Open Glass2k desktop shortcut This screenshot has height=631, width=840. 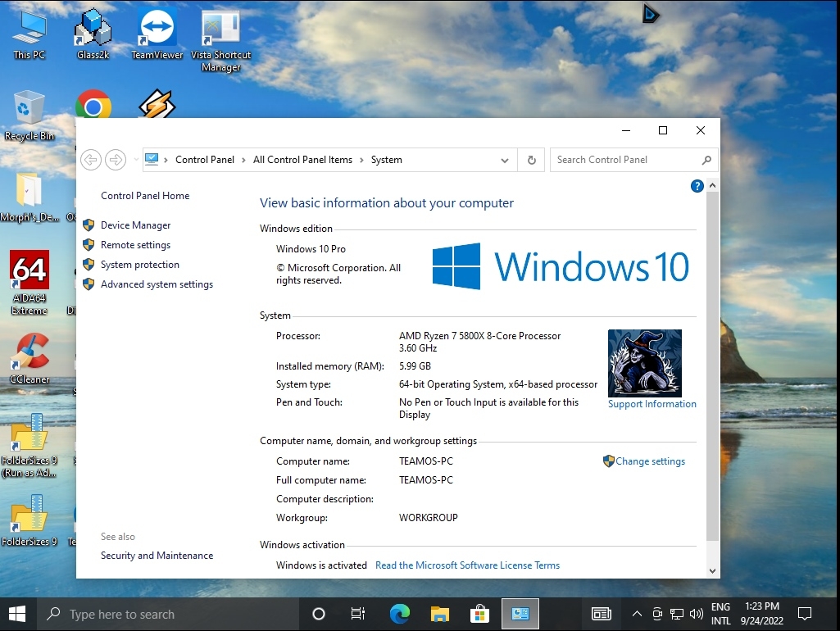click(93, 34)
